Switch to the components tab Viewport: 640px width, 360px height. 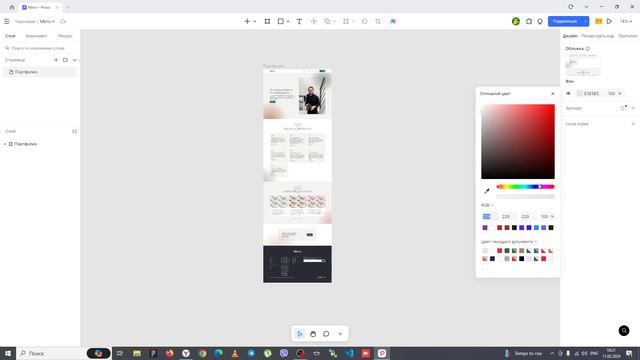pyautogui.click(x=36, y=36)
